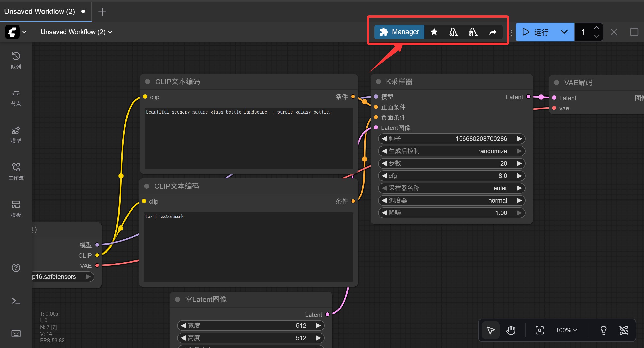This screenshot has height=348, width=644.
Task: Open the 采样器名称 euler selector
Action: coord(451,188)
